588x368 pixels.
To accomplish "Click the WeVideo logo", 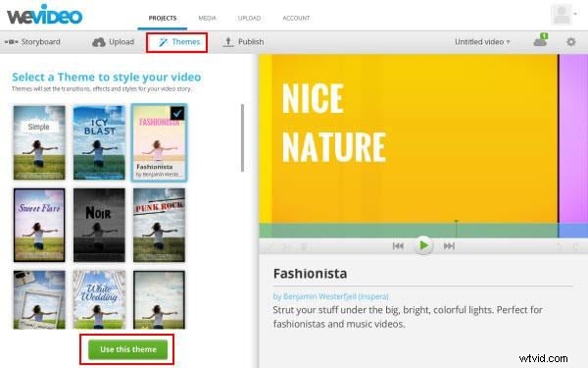I will point(44,15).
